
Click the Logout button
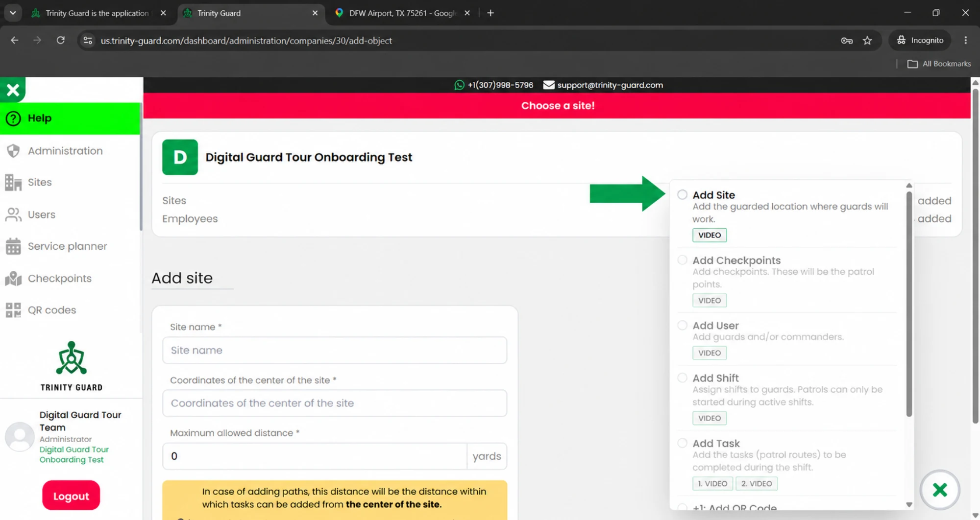(71, 496)
